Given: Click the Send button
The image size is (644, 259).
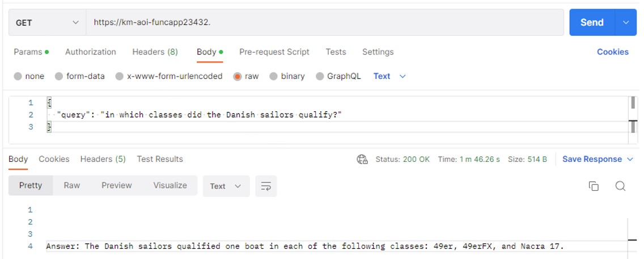Looking at the screenshot, I should click(x=592, y=23).
